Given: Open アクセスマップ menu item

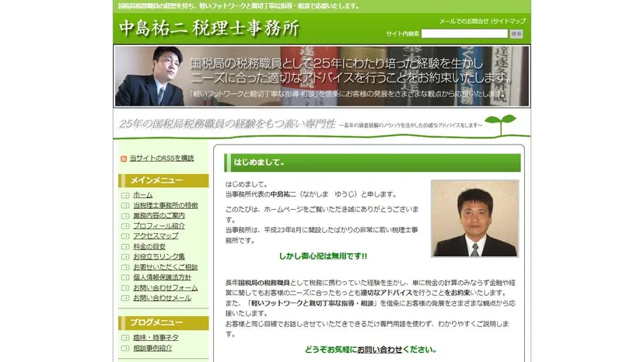Looking at the screenshot, I should pyautogui.click(x=156, y=236).
